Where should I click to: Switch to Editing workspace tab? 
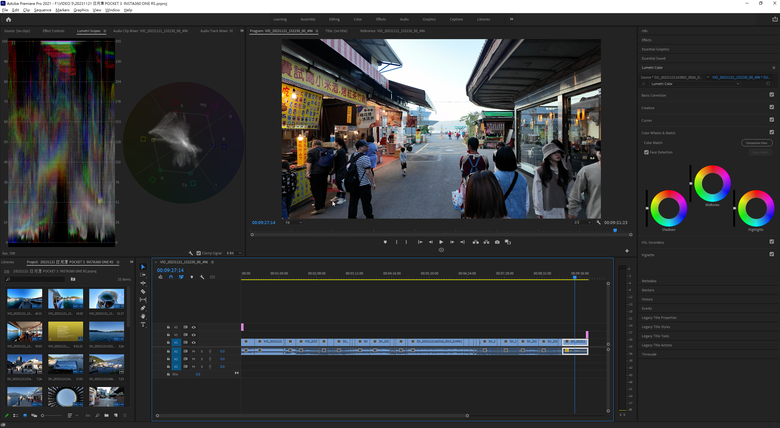[334, 19]
